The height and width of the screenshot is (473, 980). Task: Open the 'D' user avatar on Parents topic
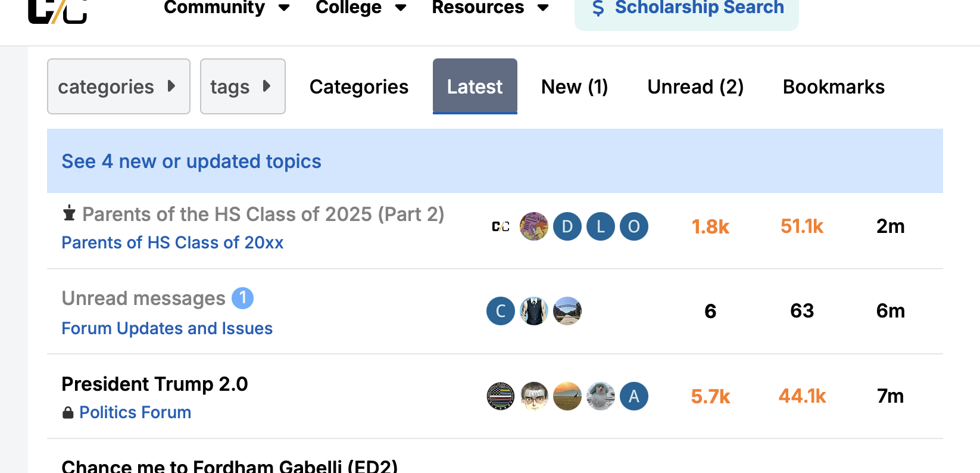tap(567, 226)
